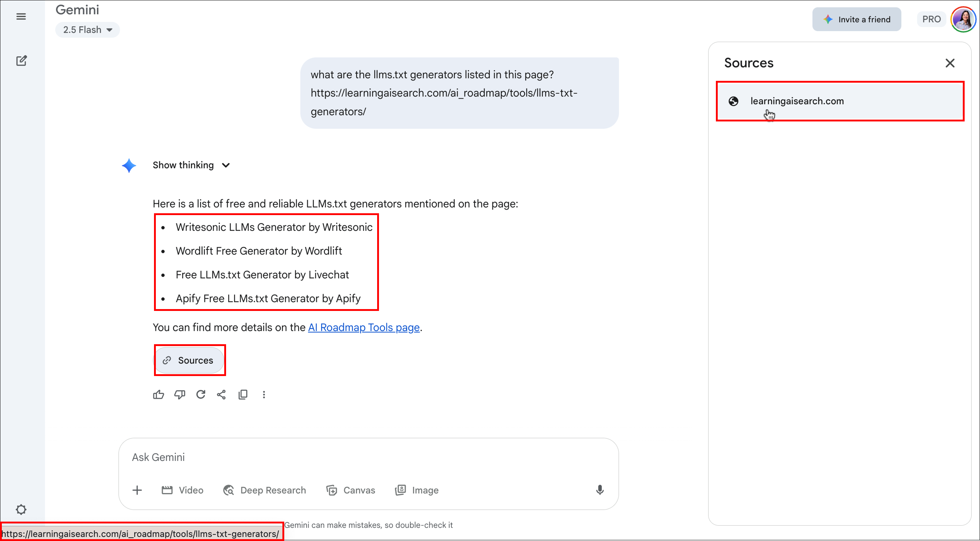Open the hamburger main menu

(21, 16)
